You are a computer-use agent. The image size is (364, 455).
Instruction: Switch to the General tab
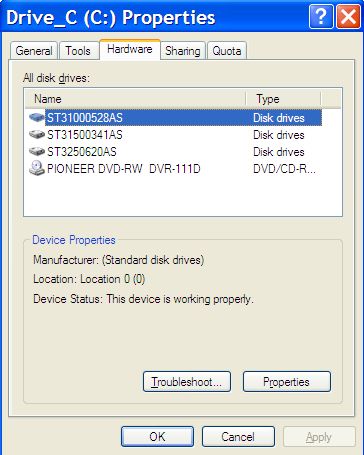34,51
